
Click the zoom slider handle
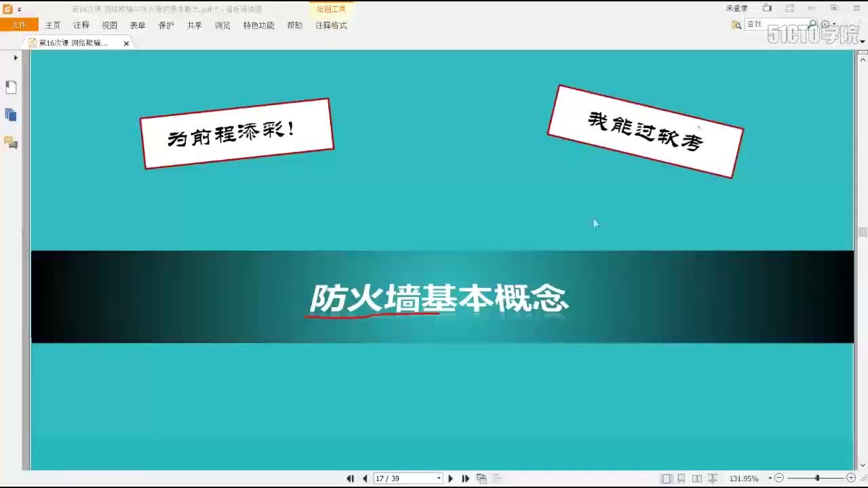tap(817, 479)
